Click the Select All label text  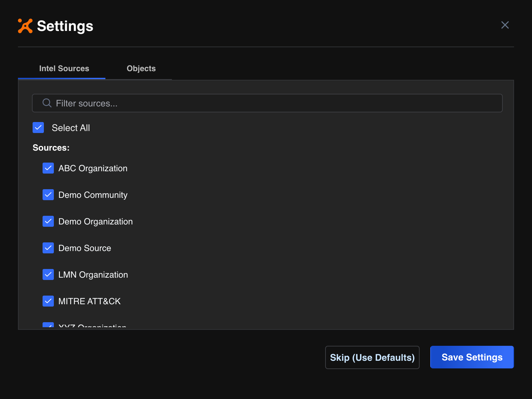point(71,128)
